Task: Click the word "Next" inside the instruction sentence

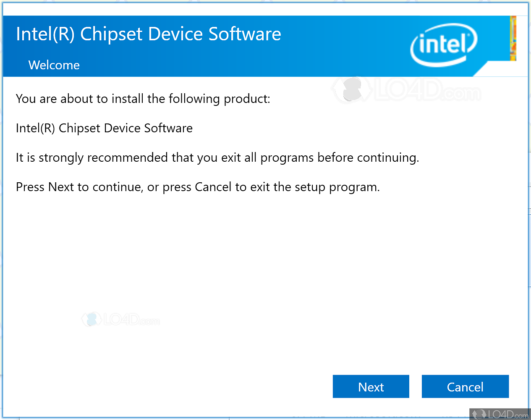Action: [x=61, y=187]
